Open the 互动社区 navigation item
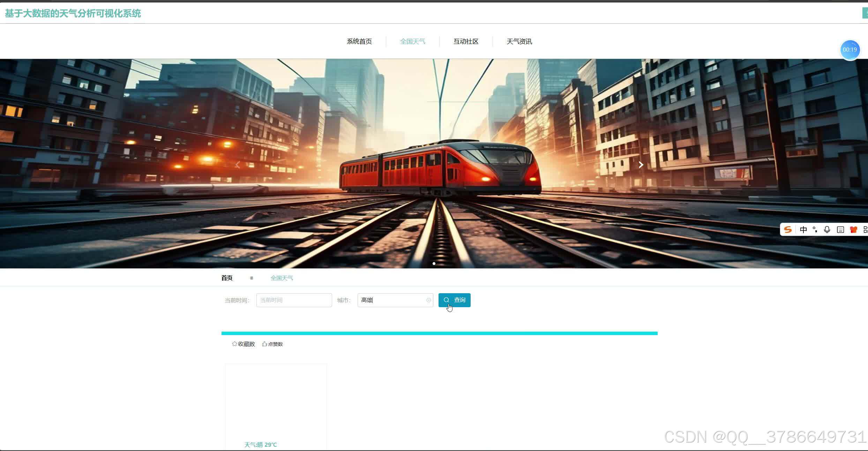 pyautogui.click(x=466, y=42)
